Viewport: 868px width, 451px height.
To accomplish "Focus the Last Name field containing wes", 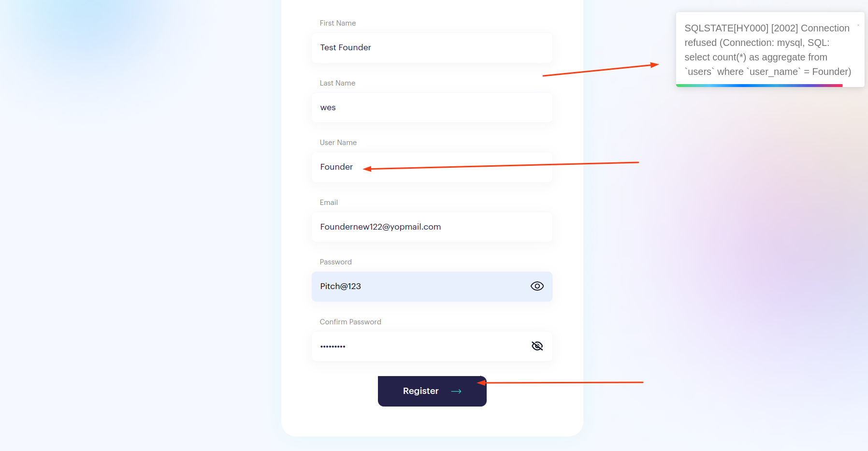I will 432,107.
